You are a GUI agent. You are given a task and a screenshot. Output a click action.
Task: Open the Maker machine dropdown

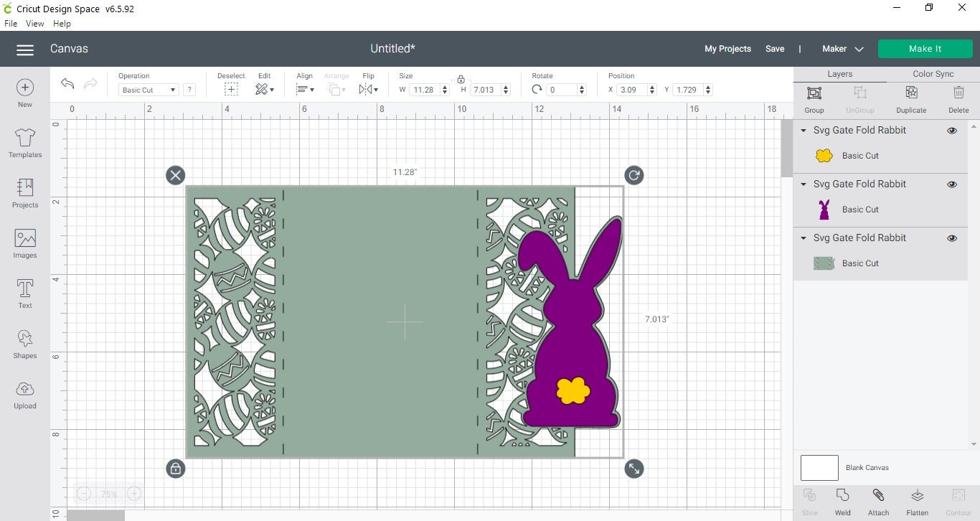(842, 49)
